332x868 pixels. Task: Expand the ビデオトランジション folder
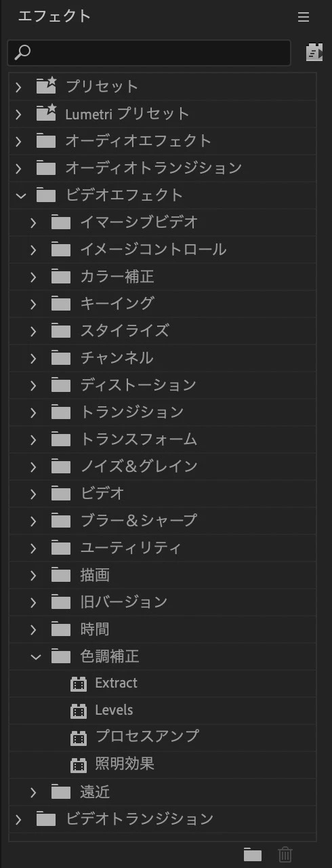(19, 819)
